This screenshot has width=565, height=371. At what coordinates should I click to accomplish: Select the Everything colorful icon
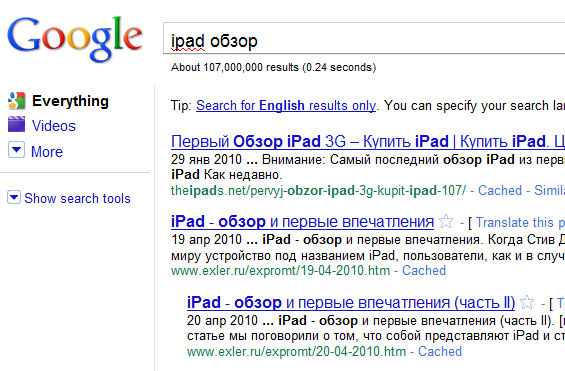[17, 100]
